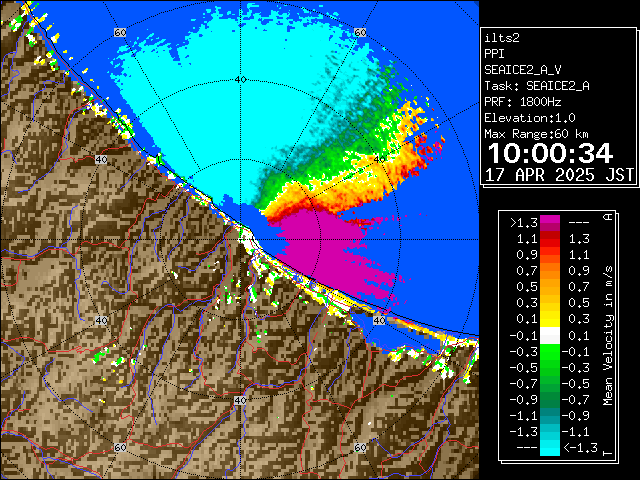This screenshot has height=480, width=640.
Task: Pick the orange legend swatch beside 0.7
Action: [550, 271]
